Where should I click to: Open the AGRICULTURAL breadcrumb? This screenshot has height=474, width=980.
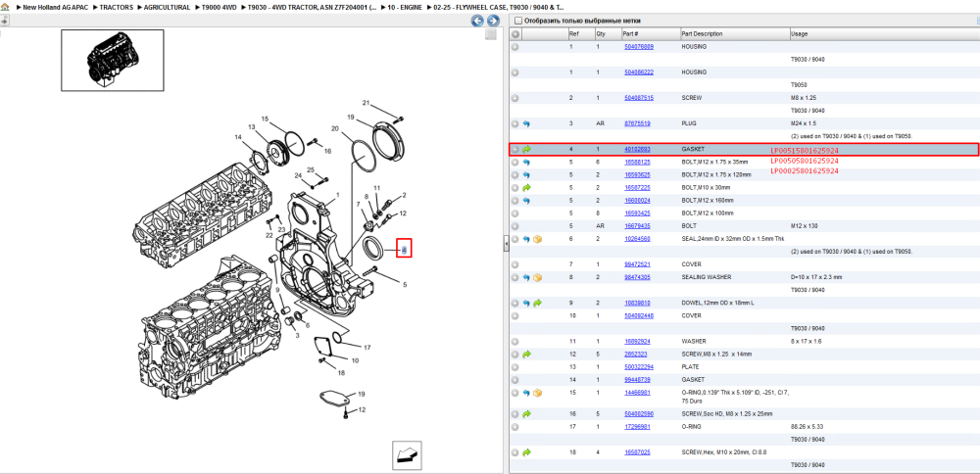(167, 7)
